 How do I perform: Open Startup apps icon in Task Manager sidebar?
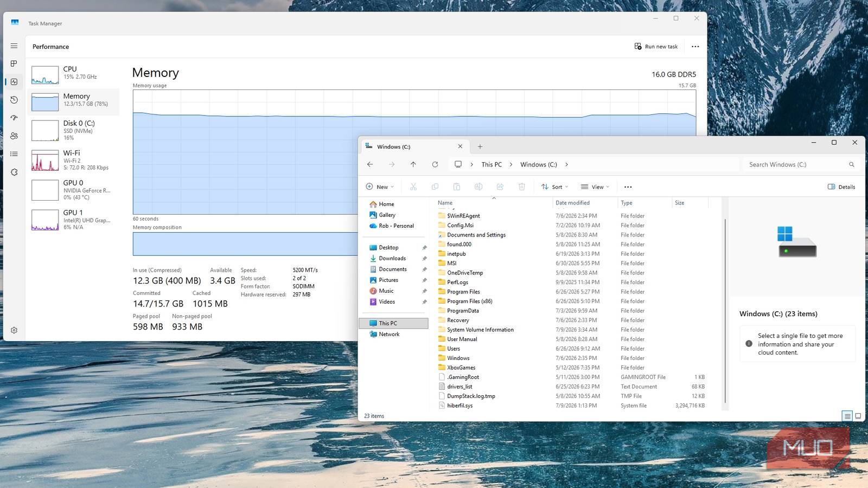tap(14, 118)
